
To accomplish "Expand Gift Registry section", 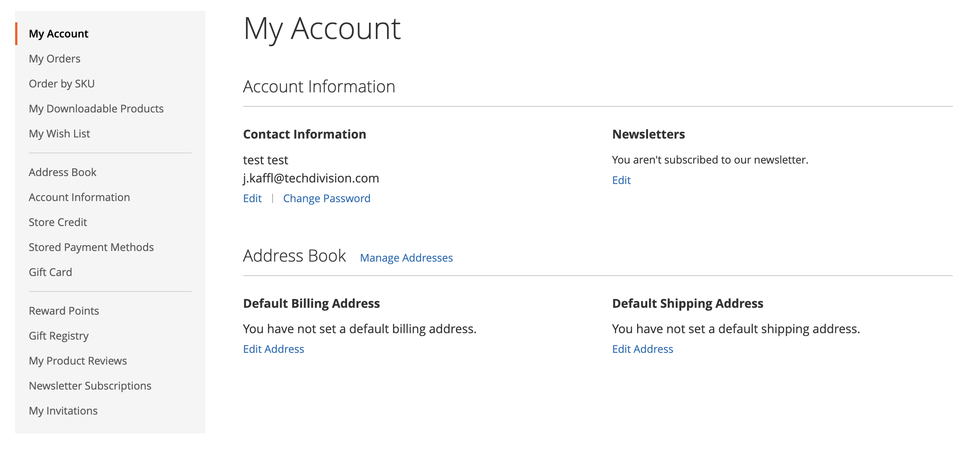I will click(x=59, y=335).
